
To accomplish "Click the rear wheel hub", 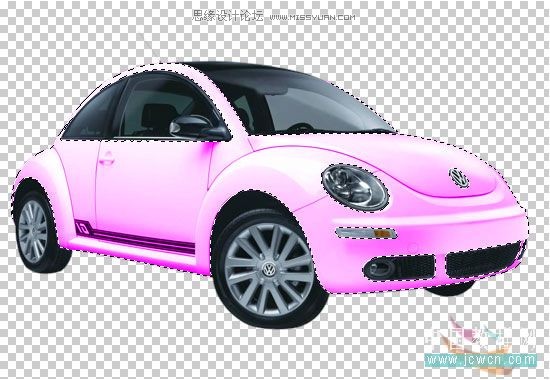I will 33,232.
